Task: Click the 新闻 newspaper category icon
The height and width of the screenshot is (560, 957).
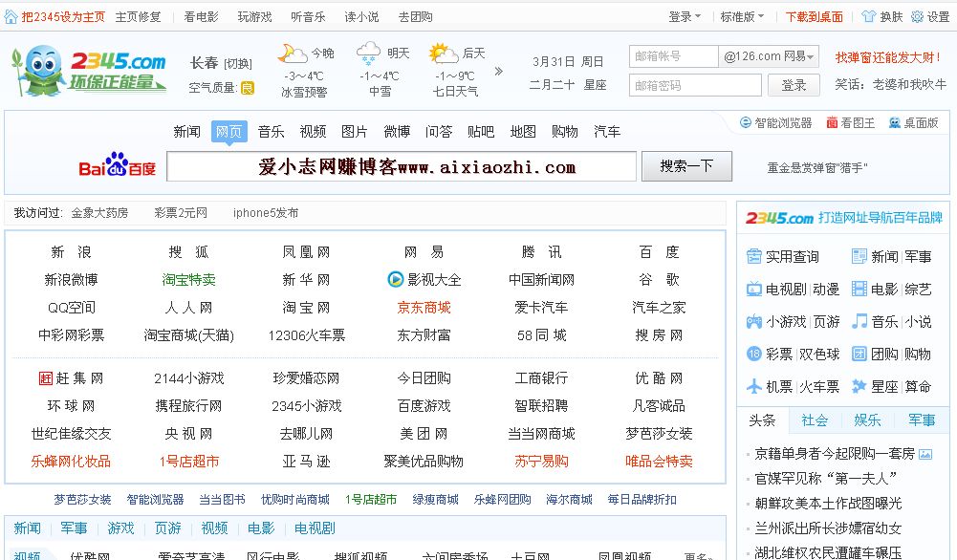Action: coord(859,256)
